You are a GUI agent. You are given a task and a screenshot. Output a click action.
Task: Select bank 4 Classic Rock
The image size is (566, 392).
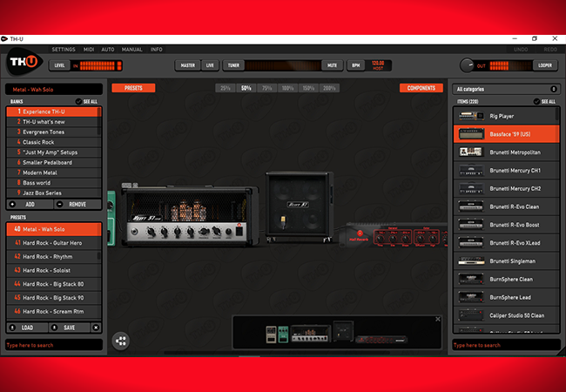coord(54,142)
